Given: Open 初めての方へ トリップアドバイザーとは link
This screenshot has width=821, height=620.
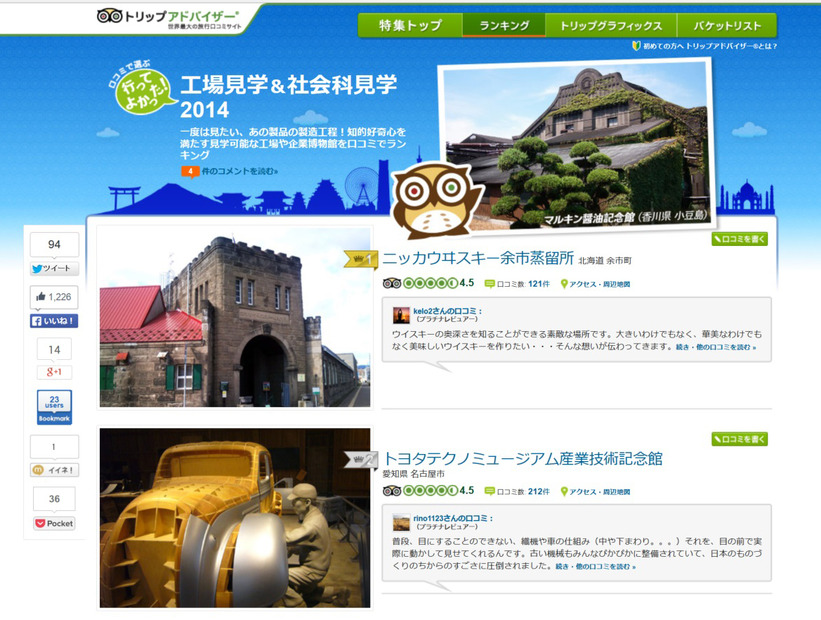Looking at the screenshot, I should pyautogui.click(x=710, y=46).
